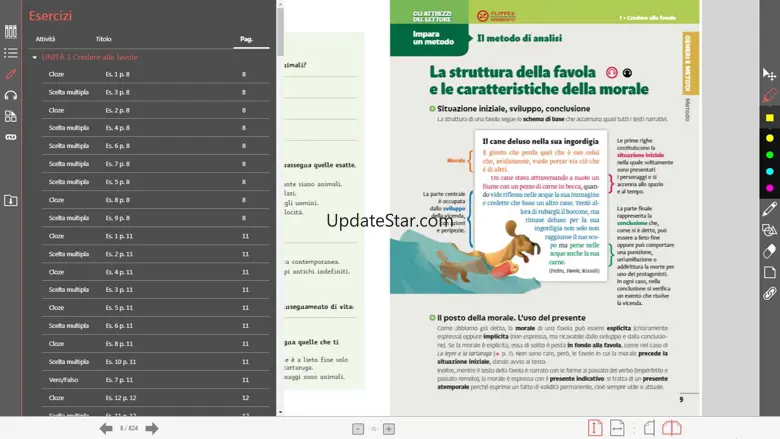Open Cloze exercise Es. 12 p. 12

[156, 398]
